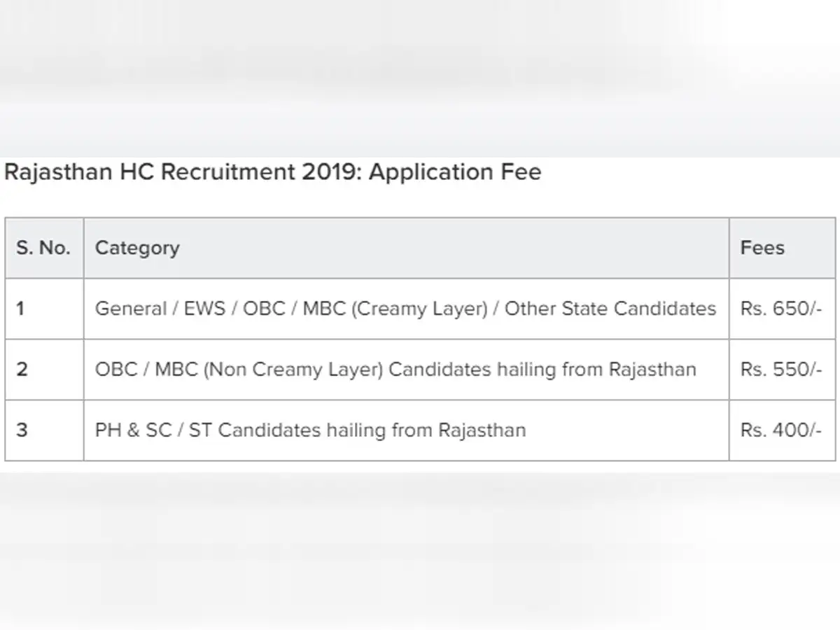
Task: Click "(Creamy Layer)" in the first row
Action: [x=419, y=309]
